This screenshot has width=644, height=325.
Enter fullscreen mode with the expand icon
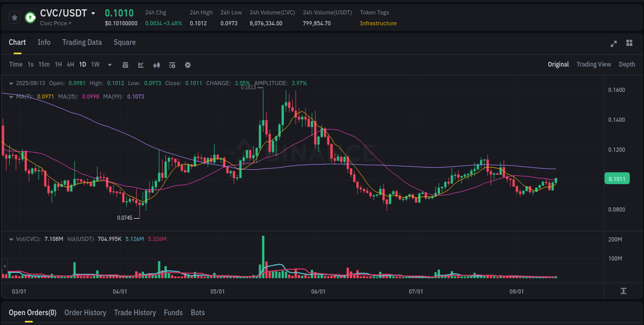(x=614, y=44)
